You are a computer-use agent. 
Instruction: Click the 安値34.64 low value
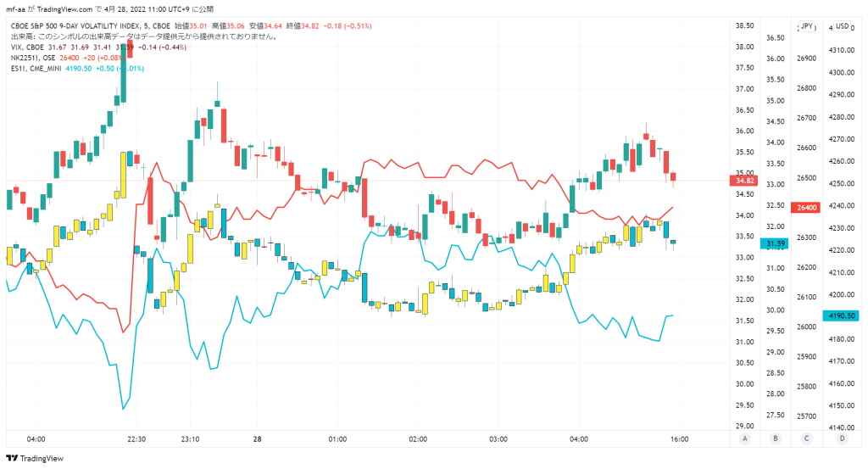pyautogui.click(x=265, y=26)
